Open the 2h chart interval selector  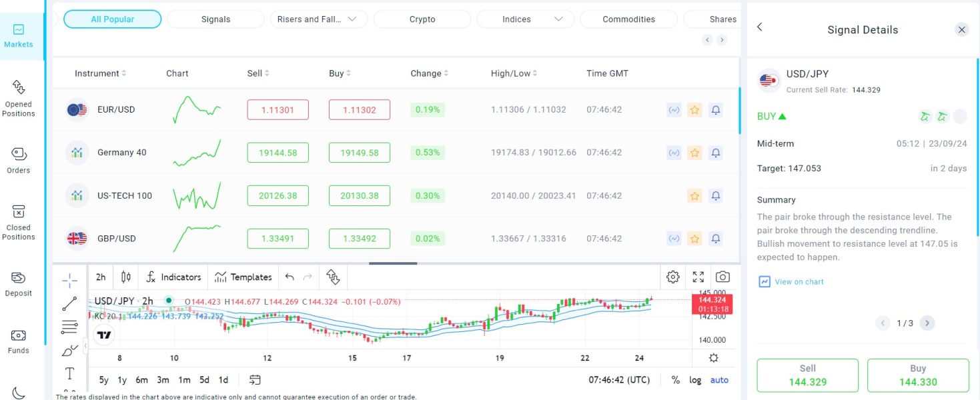[101, 277]
